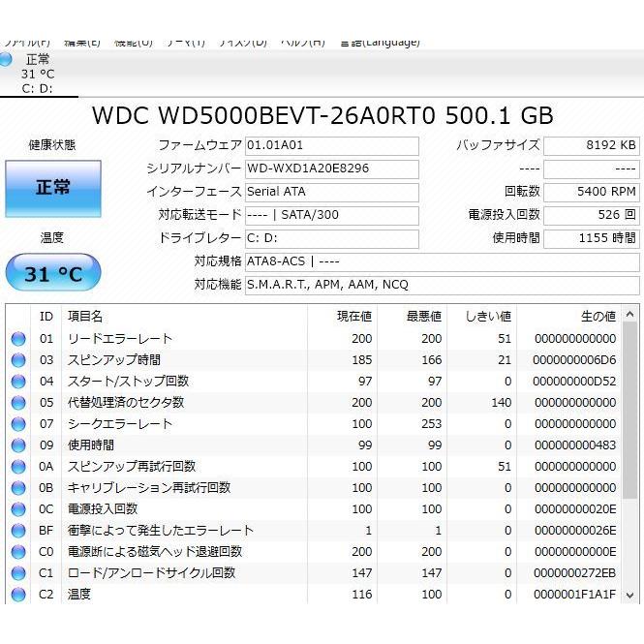Click the 31 °C temperature button
The width and height of the screenshot is (644, 644).
(x=53, y=273)
